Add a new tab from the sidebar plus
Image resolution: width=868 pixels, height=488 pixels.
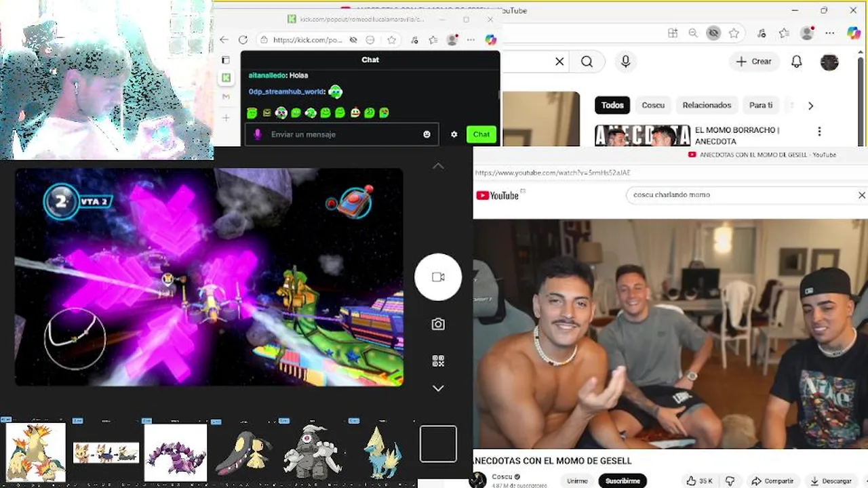226,118
